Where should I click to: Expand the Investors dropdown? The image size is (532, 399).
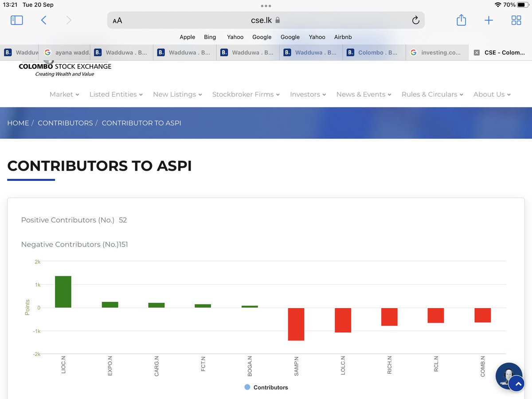point(308,94)
